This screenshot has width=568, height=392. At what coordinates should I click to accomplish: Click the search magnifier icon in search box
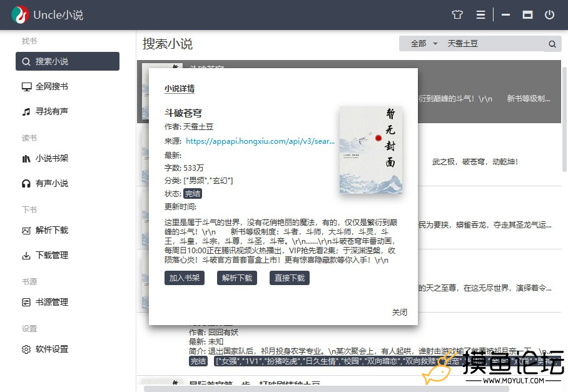point(552,44)
